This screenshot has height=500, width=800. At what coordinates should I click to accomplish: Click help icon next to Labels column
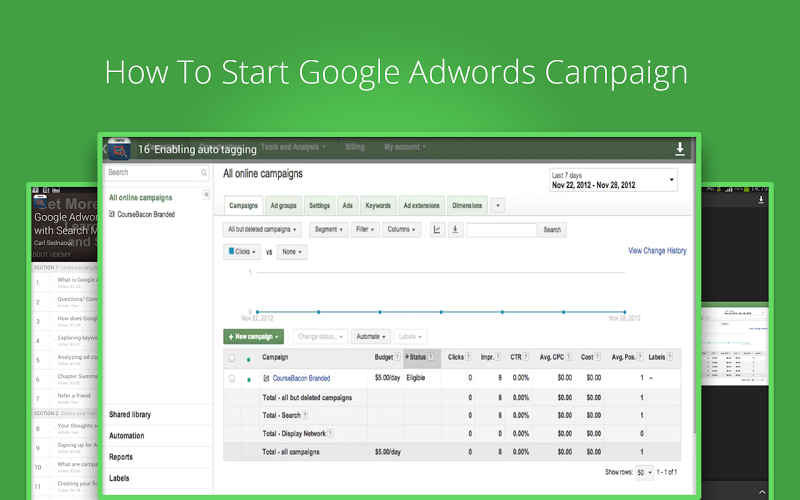669,357
